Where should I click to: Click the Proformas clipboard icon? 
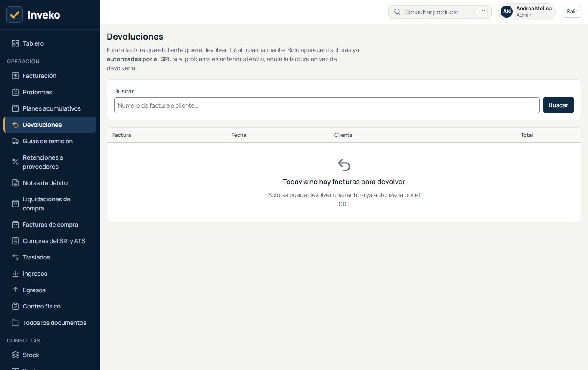coord(15,92)
